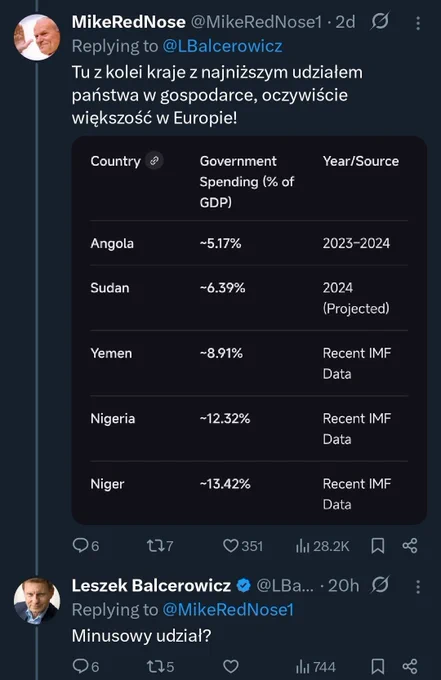Screen dimensions: 441x680
Task: Open Grok icon on MikeRedNose tweet
Action: click(380, 22)
